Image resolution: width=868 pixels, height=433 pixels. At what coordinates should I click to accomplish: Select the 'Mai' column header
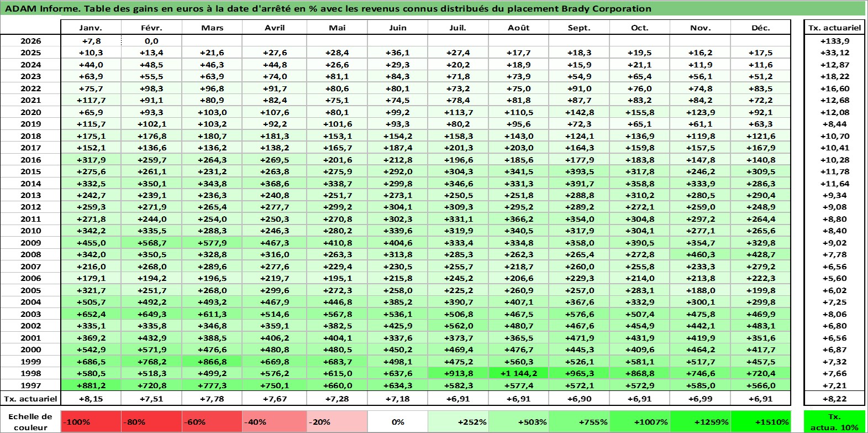pyautogui.click(x=337, y=28)
